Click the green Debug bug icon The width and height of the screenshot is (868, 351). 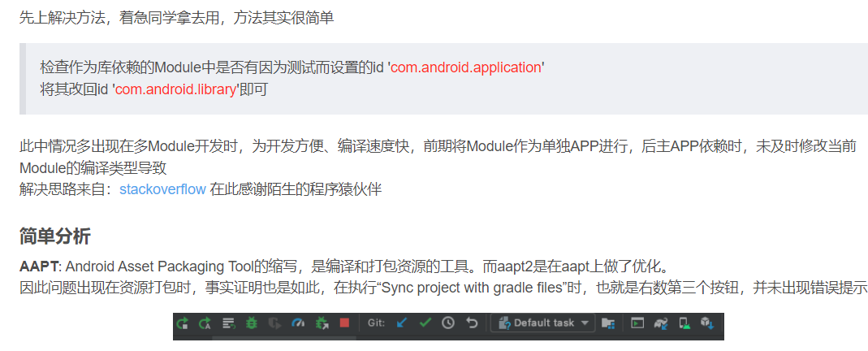pos(252,323)
